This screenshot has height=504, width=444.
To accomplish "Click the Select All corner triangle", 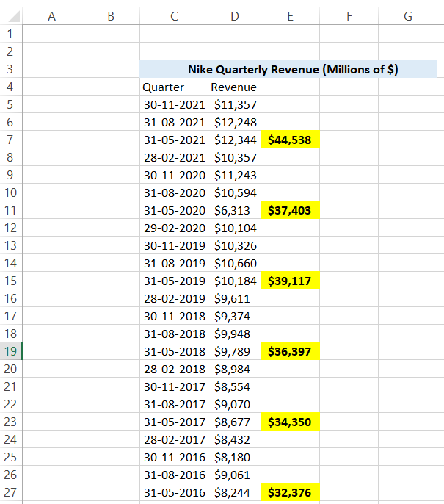I will click(x=11, y=16).
